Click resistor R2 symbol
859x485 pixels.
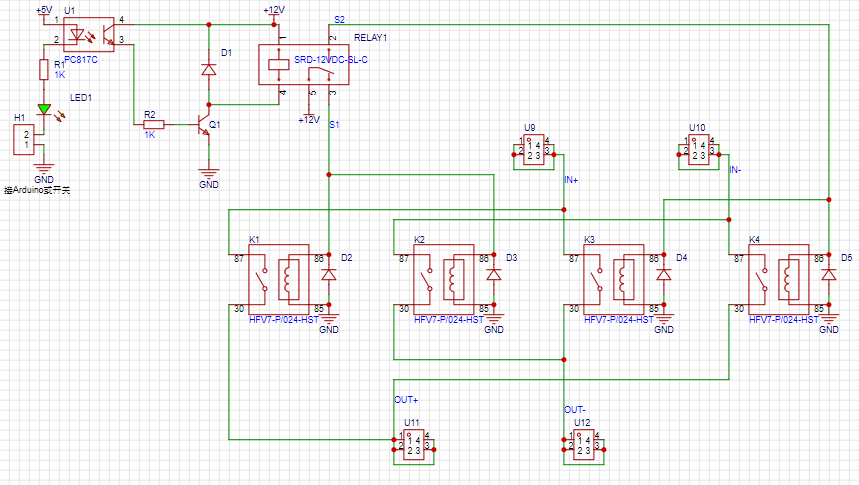tap(154, 125)
